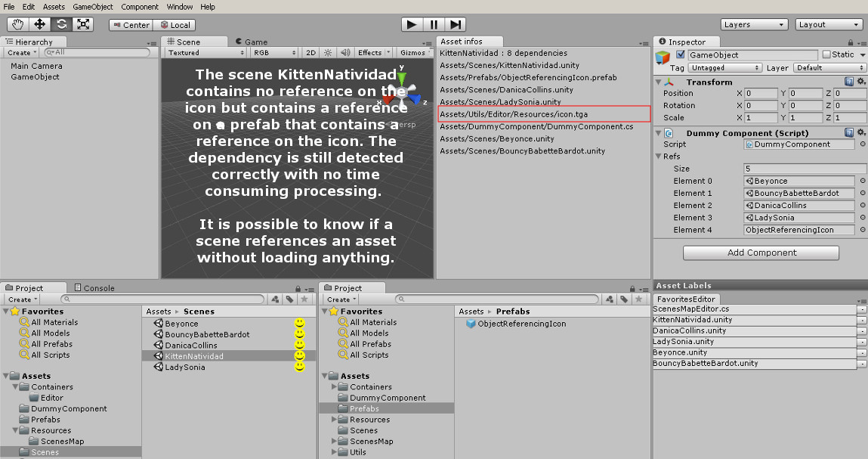Screen dimensions: 868x459
Task: Remove Beyonce.unity from favorites list
Action: (x=862, y=353)
